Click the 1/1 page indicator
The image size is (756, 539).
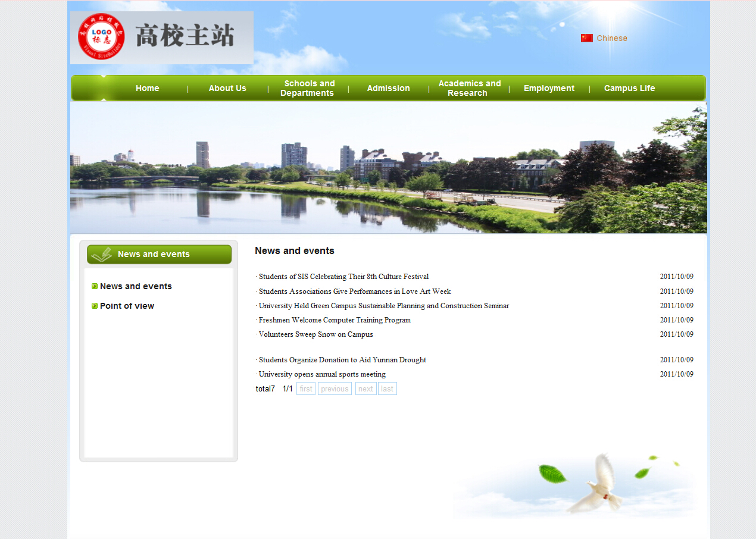[x=288, y=388]
